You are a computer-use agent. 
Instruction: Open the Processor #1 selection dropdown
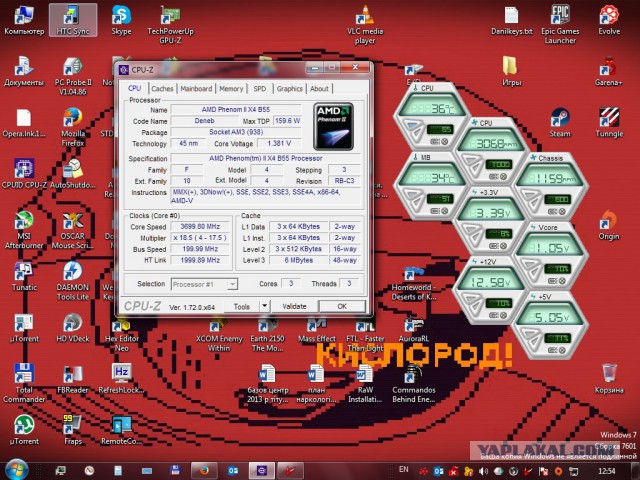tap(204, 284)
